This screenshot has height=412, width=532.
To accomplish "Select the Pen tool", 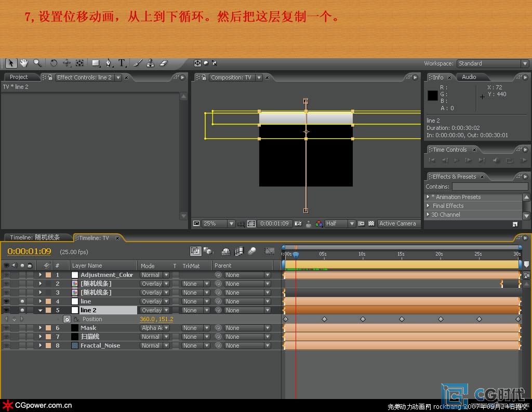I will tap(109, 63).
